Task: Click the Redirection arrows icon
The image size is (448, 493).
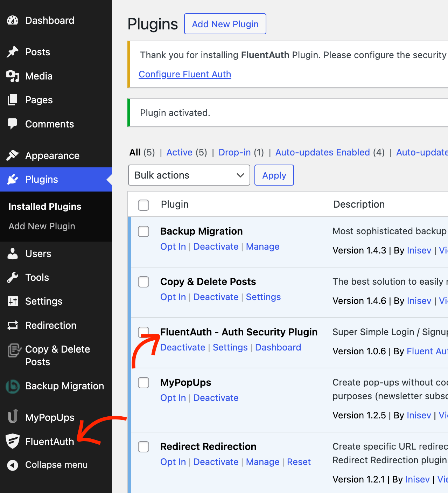Action: pos(13,325)
